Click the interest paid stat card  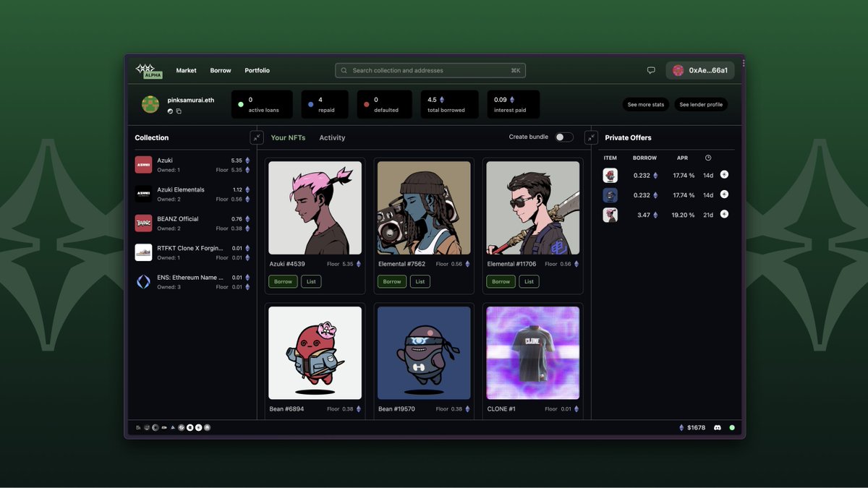coord(513,104)
